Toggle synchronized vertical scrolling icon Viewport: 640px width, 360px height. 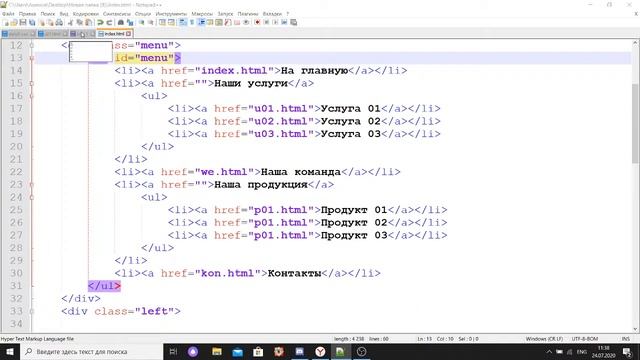[162, 22]
